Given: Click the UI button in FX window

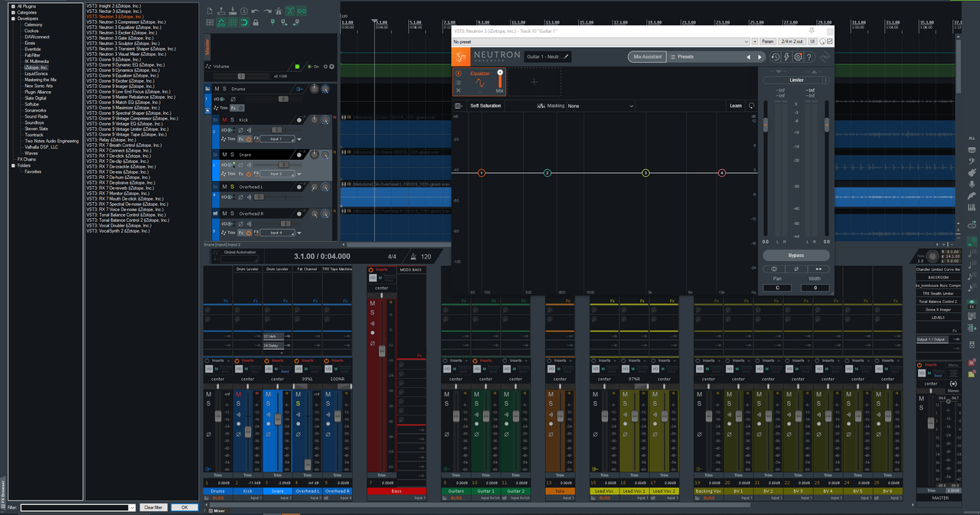Looking at the screenshot, I should 812,41.
